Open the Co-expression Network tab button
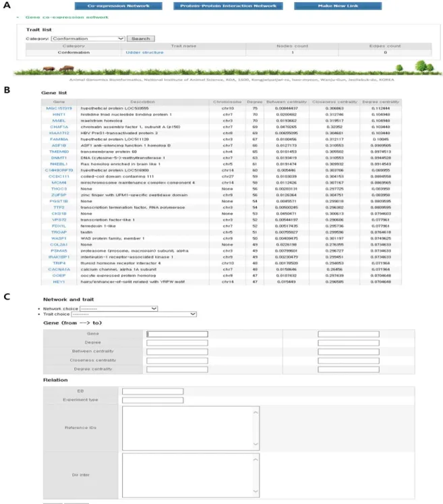This screenshot has height=504, width=443. [118, 6]
